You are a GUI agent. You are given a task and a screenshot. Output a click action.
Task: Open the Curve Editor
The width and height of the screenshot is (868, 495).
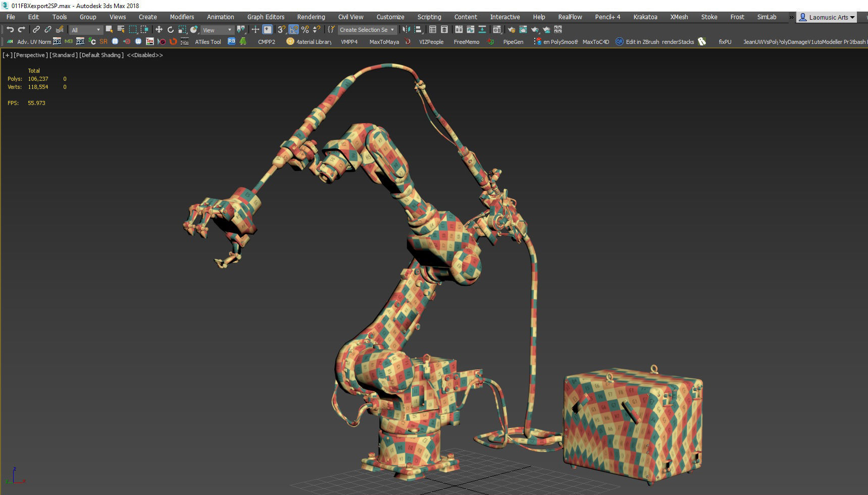[x=470, y=30]
